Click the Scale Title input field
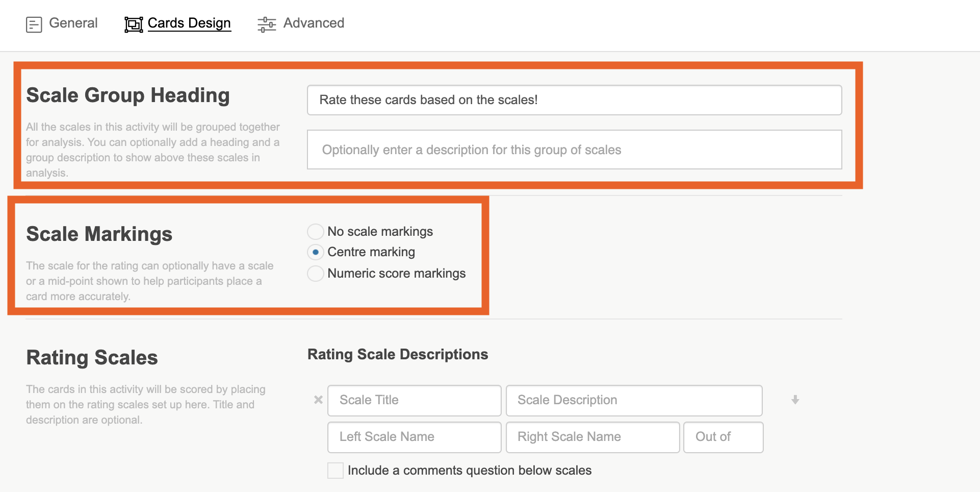This screenshot has width=980, height=492. pyautogui.click(x=414, y=400)
